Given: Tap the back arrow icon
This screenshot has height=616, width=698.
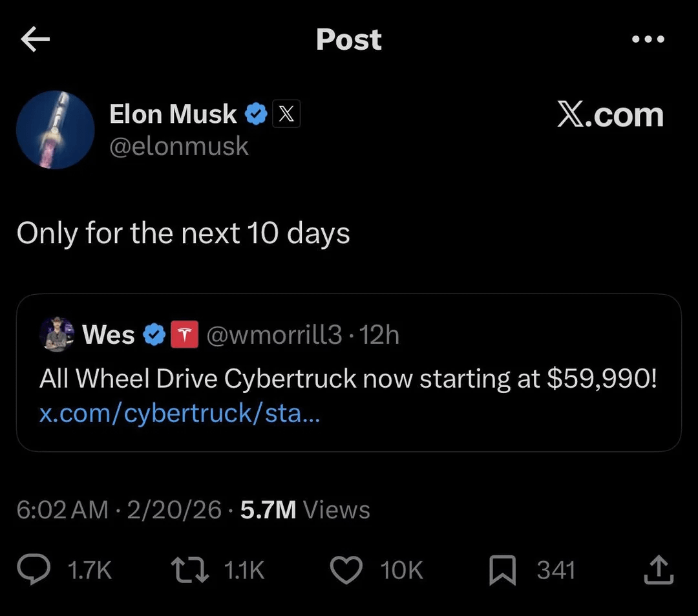Looking at the screenshot, I should [x=35, y=40].
